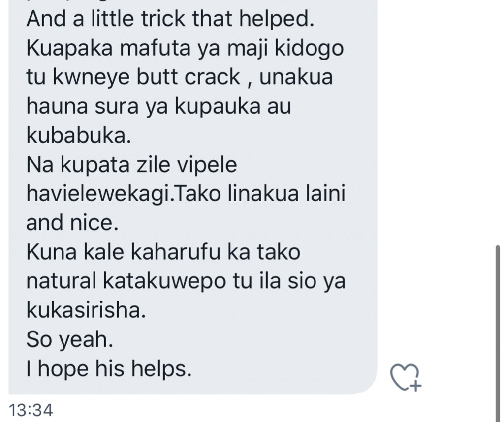Click the words "linakua laini"
The height and width of the screenshot is (422, 504).
(286, 194)
